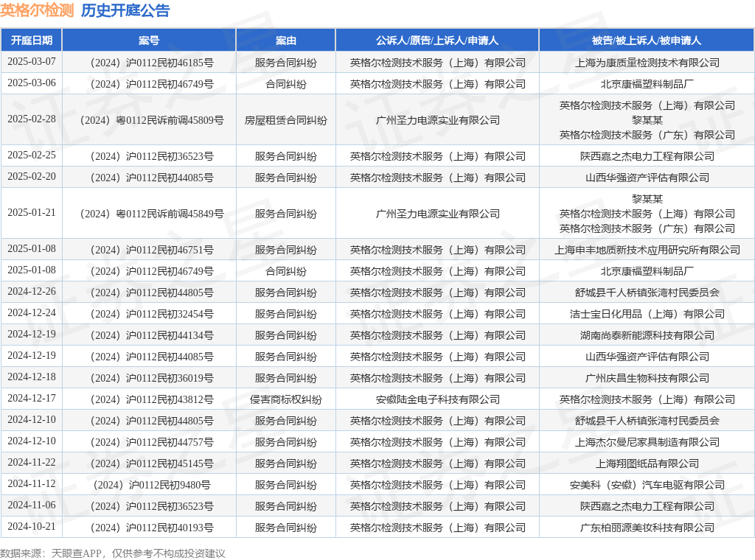This screenshot has height=560, width=755.
Task: Click case number (2024)沪0112民初46751号
Action: pyautogui.click(x=152, y=250)
